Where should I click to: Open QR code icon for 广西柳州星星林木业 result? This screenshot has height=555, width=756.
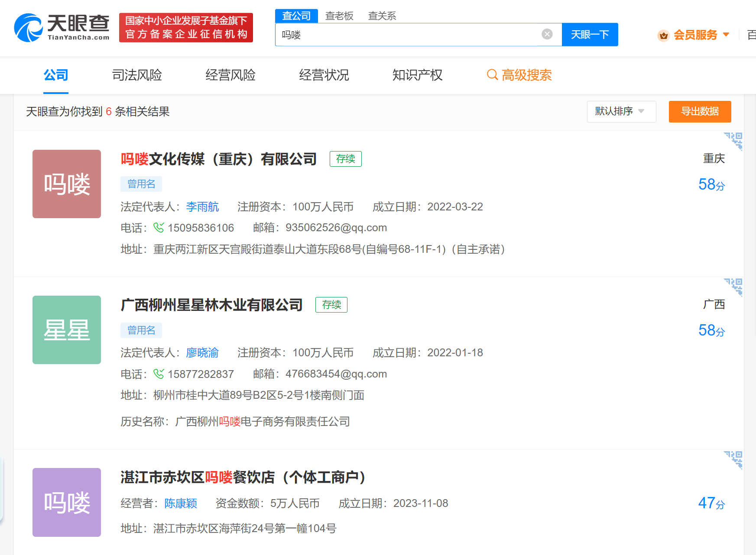733,287
